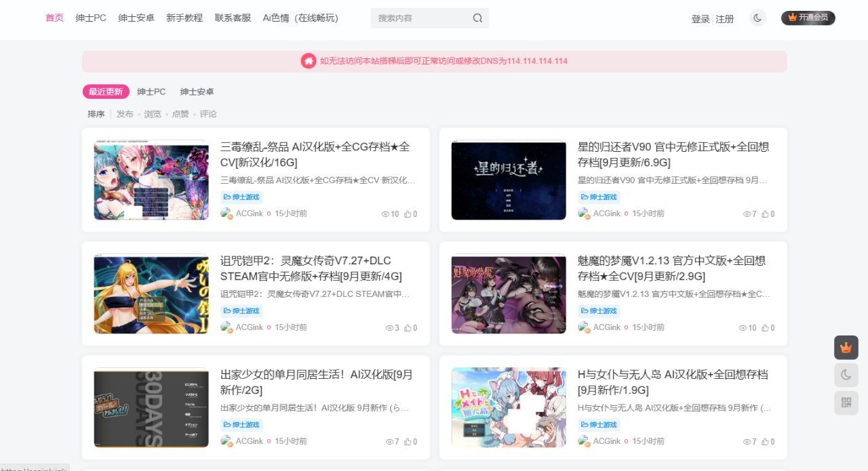The height and width of the screenshot is (471, 868).
Task: Click 绅士游戏 category tag on 魅魔的梦魇 card
Action: [x=599, y=311]
